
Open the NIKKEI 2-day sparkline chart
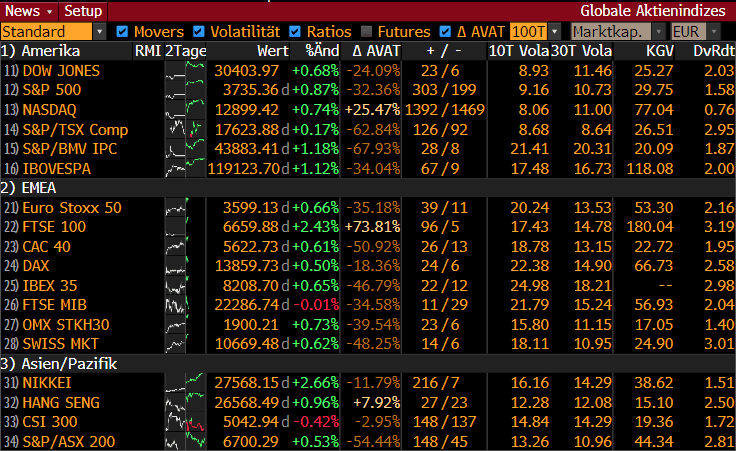pos(185,382)
